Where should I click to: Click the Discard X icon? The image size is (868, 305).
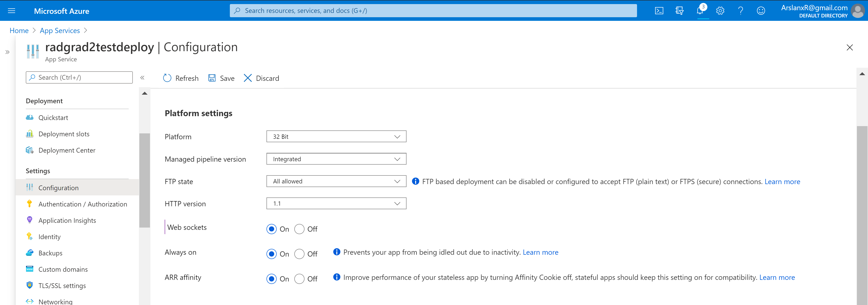tap(248, 78)
